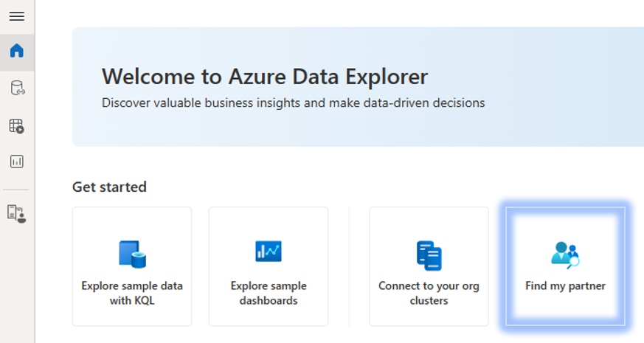Select the "Find my partner" label
This screenshot has height=343, width=644.
click(565, 286)
